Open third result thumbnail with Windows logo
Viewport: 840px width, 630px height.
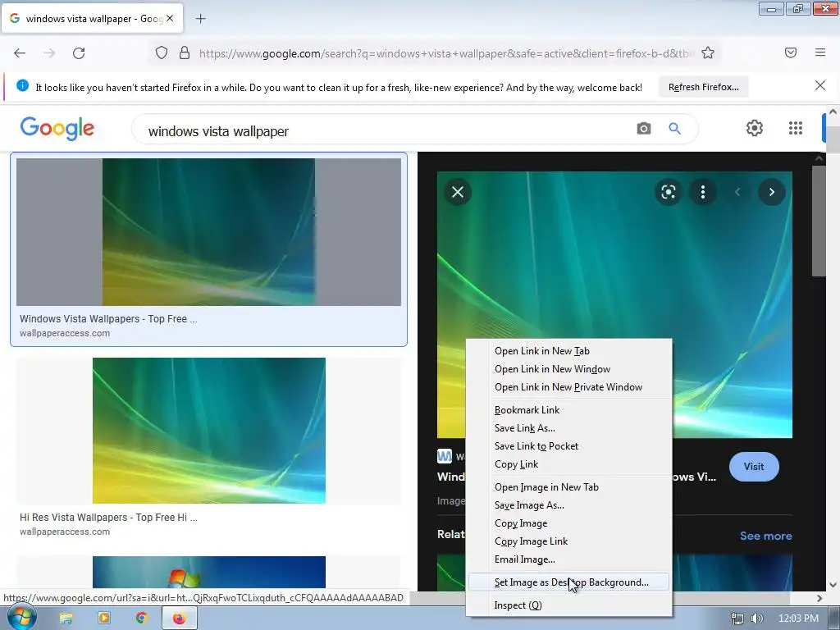(x=209, y=572)
